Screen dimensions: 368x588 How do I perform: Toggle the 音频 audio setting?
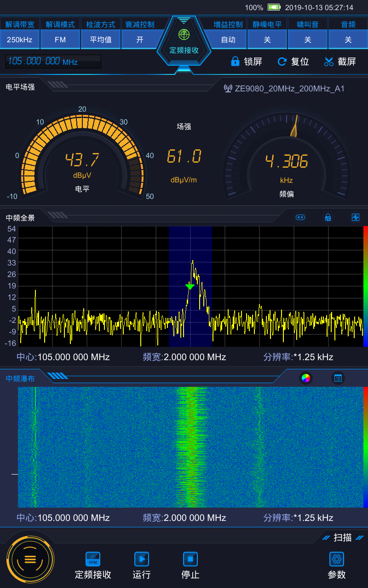pos(348,40)
